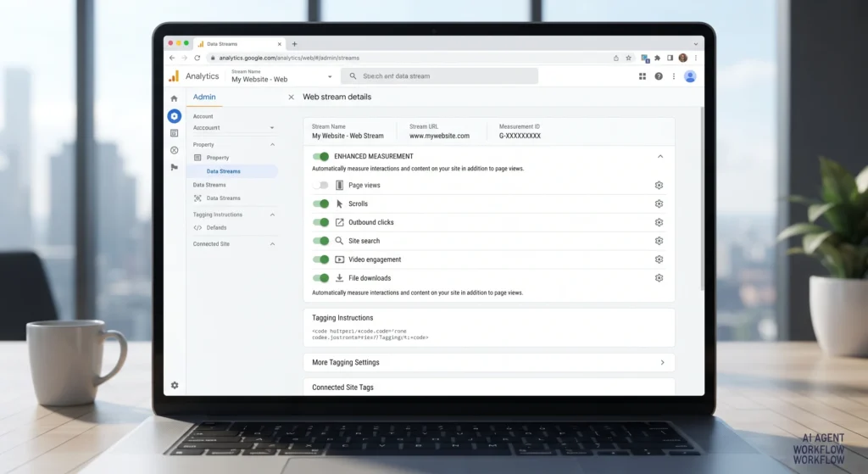Collapse the Connected Site section
Image resolution: width=868 pixels, height=474 pixels.
[272, 243]
